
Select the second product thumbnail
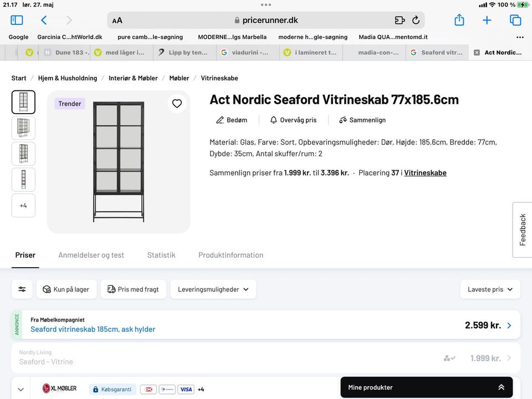pyautogui.click(x=23, y=128)
